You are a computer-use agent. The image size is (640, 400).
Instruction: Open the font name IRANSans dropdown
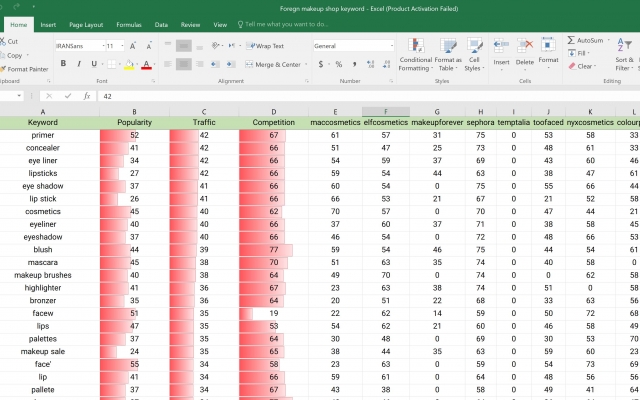[x=103, y=46]
